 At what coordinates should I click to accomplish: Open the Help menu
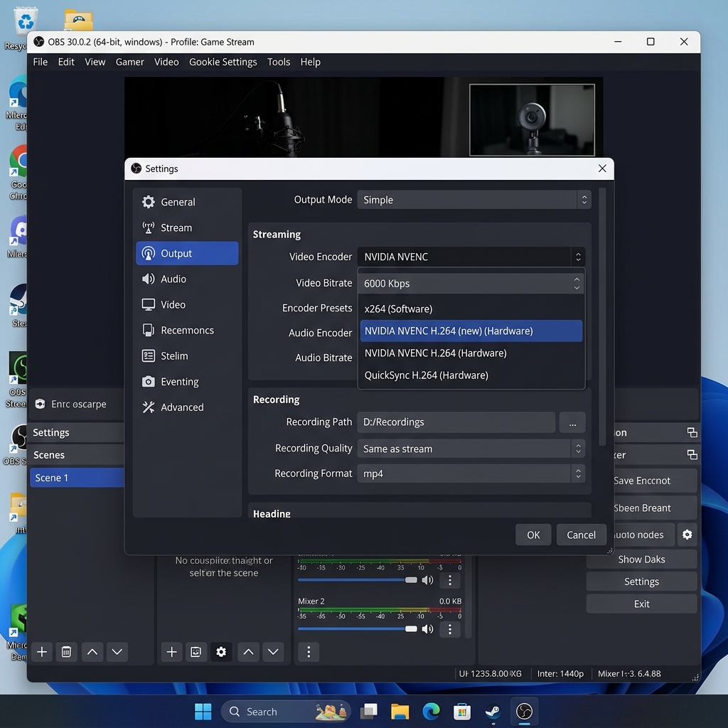click(311, 62)
